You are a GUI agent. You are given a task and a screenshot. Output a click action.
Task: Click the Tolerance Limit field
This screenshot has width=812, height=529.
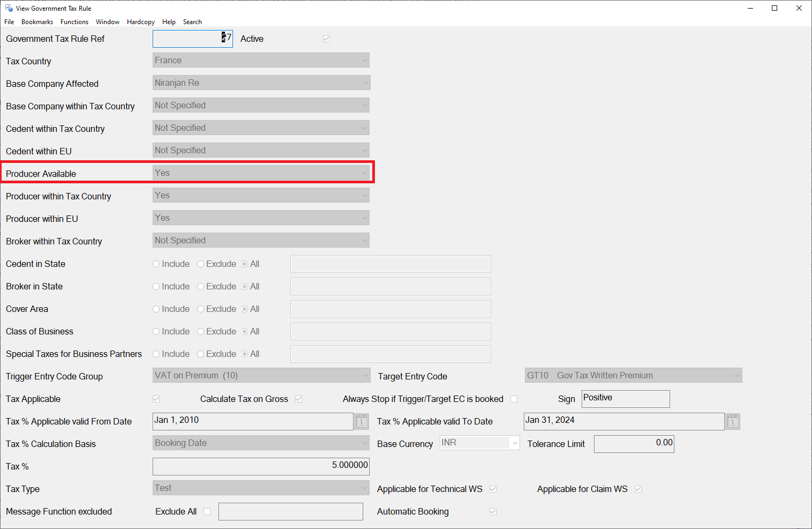(x=634, y=444)
